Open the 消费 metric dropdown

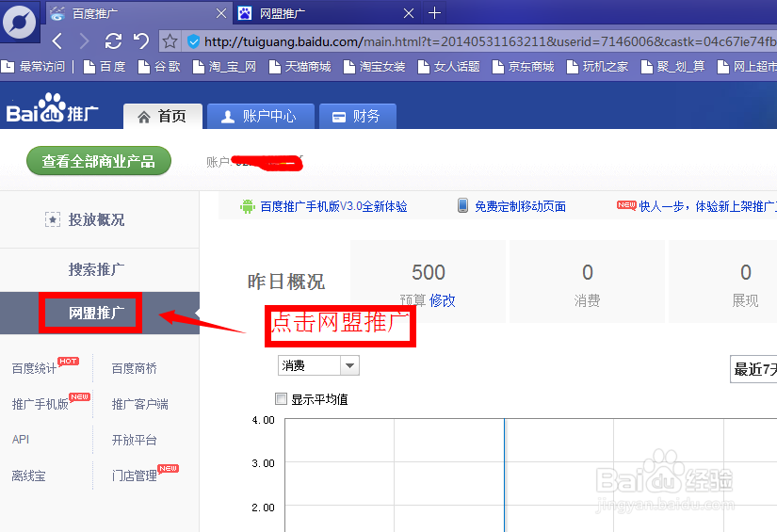[318, 366]
